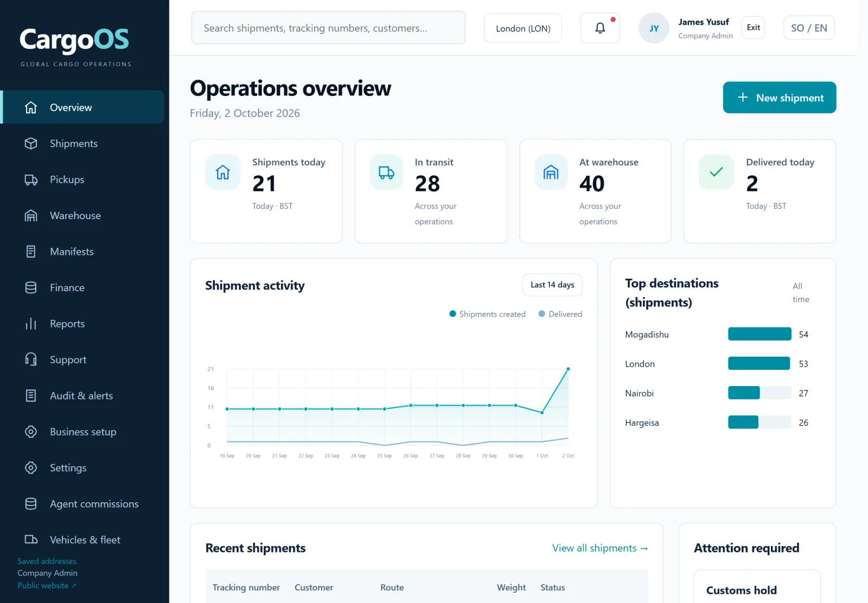Click the New shipment button
Viewport: 868px width, 603px height.
pos(780,98)
